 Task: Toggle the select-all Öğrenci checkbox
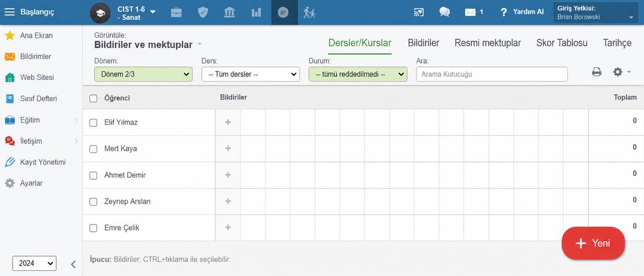click(93, 98)
